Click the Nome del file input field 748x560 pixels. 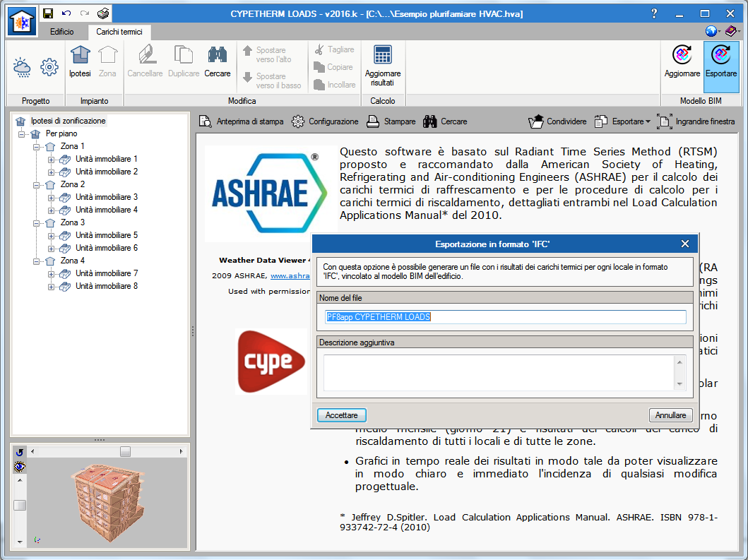(x=506, y=317)
